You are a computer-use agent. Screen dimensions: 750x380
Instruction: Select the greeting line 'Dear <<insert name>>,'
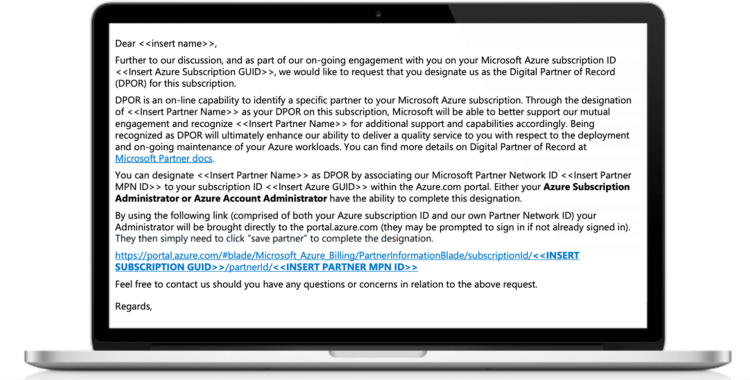tap(165, 44)
